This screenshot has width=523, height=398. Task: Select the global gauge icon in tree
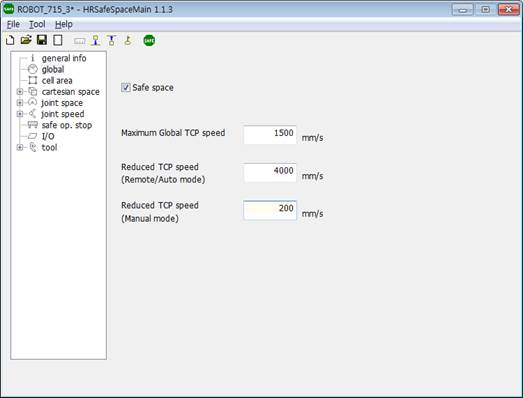point(32,69)
